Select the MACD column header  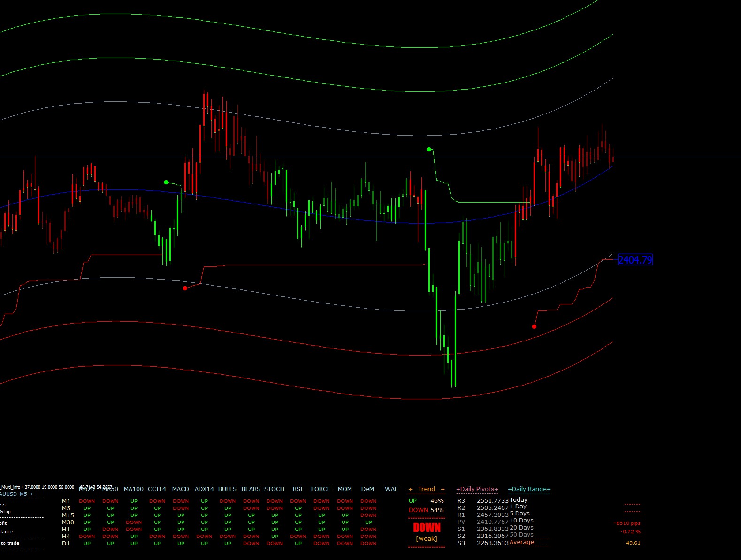point(181,489)
